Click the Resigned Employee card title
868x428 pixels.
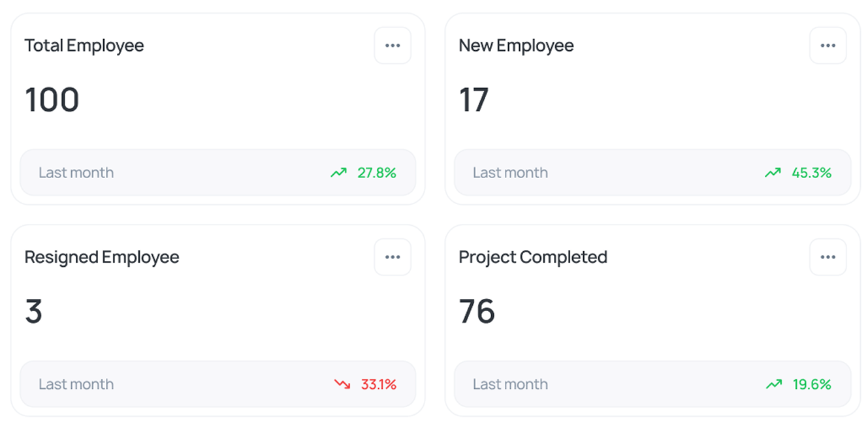pos(102,257)
